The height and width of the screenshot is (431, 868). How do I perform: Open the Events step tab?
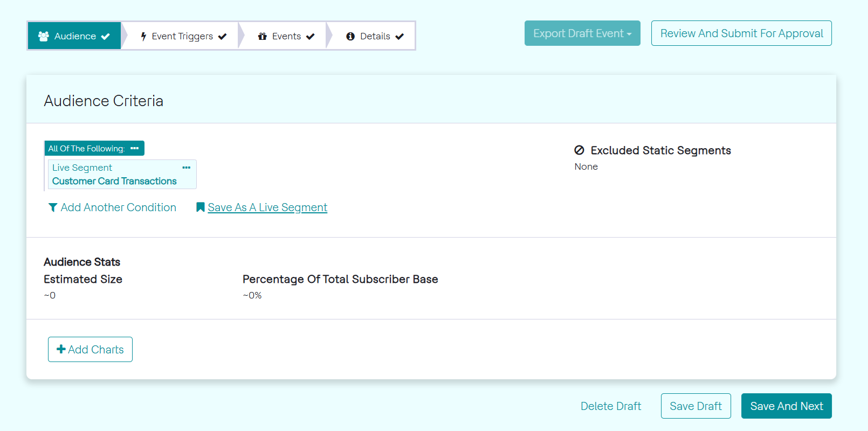click(x=286, y=36)
